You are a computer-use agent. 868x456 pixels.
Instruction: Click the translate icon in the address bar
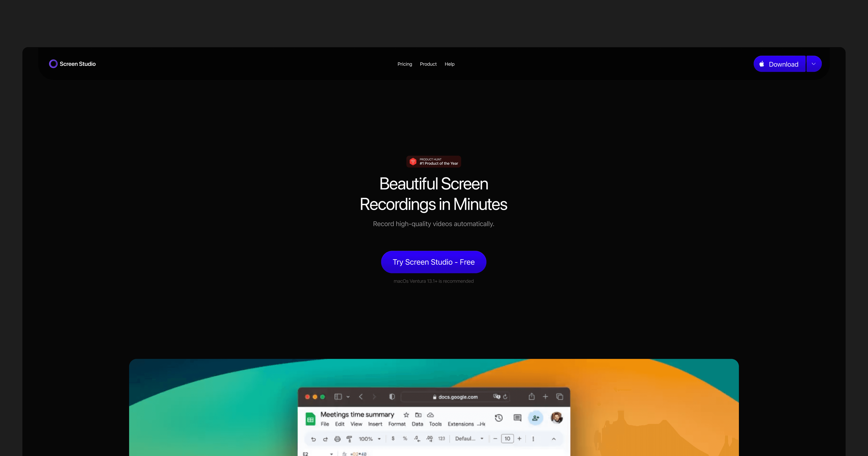coord(497,397)
